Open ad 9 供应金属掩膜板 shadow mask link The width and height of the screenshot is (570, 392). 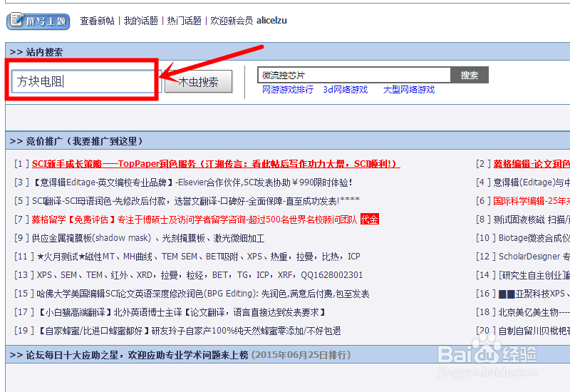pos(148,238)
